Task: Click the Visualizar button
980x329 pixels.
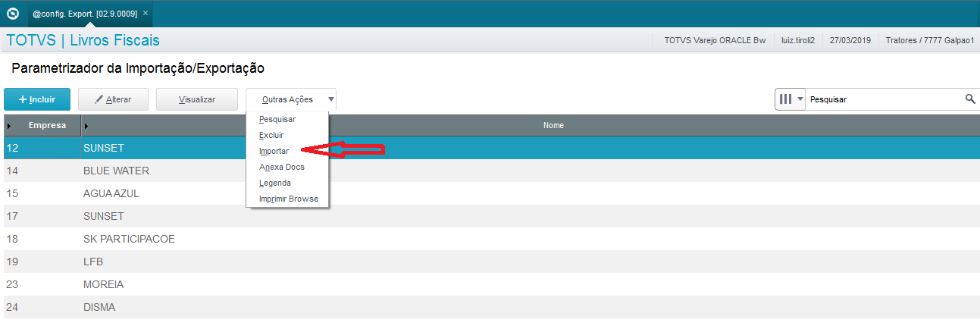Action: click(x=197, y=99)
